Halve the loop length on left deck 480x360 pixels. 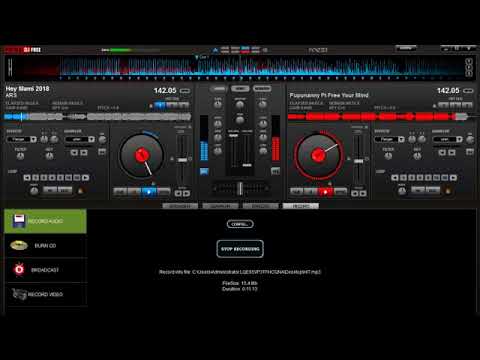pyautogui.click(x=27, y=178)
